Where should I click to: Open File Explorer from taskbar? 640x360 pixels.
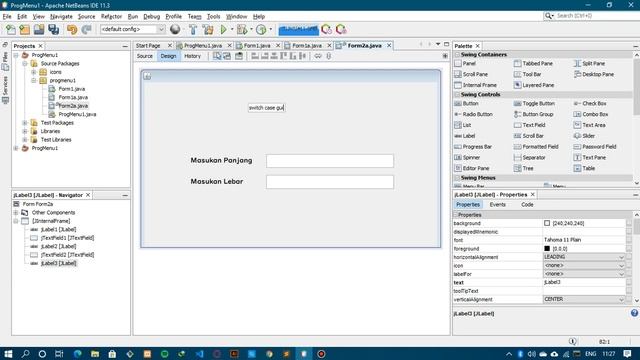95,353
